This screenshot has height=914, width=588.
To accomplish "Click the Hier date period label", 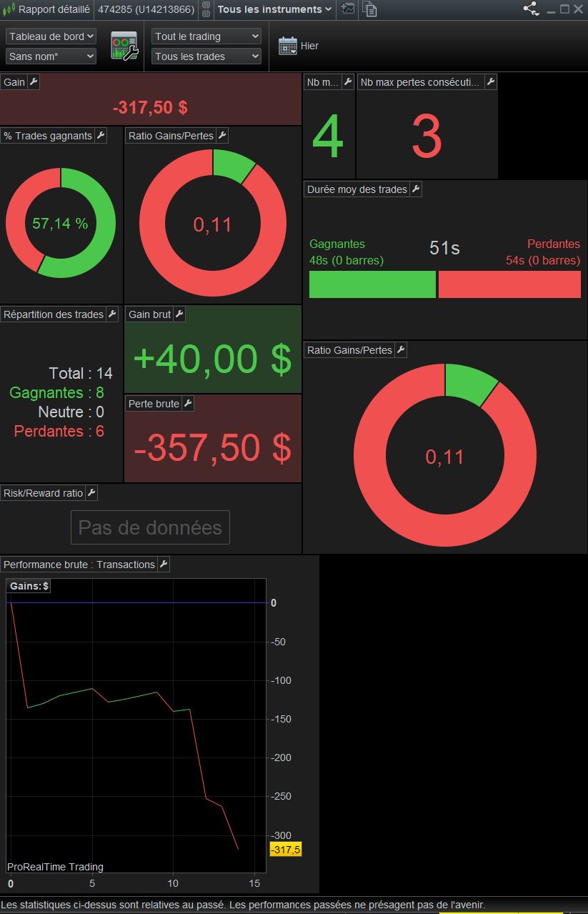I will (x=309, y=46).
